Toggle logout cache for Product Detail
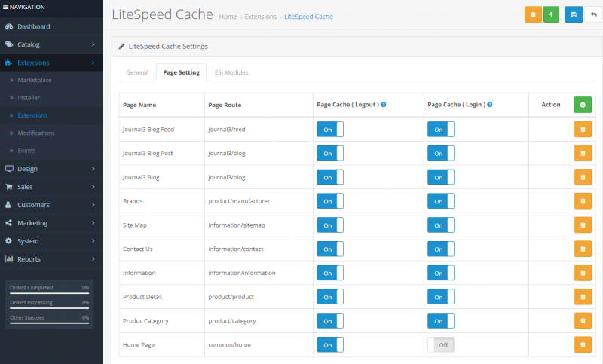This screenshot has height=364, width=603. (x=330, y=297)
